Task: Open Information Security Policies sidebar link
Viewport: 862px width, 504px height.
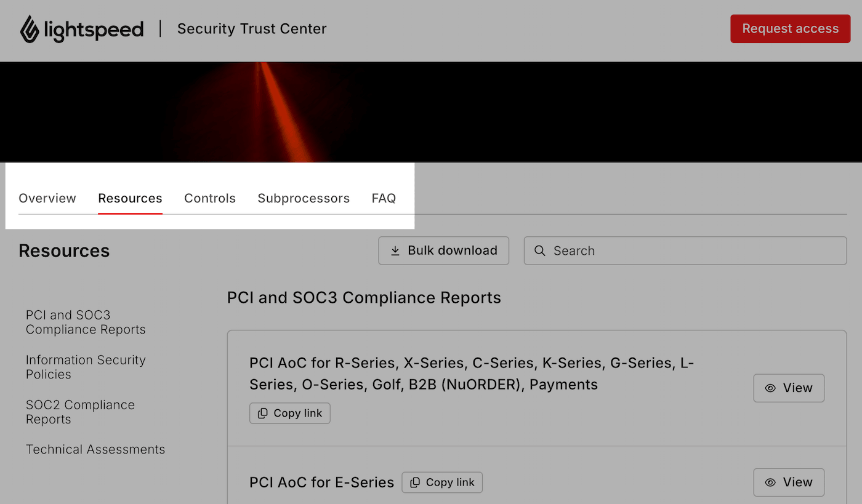Action: pos(86,367)
